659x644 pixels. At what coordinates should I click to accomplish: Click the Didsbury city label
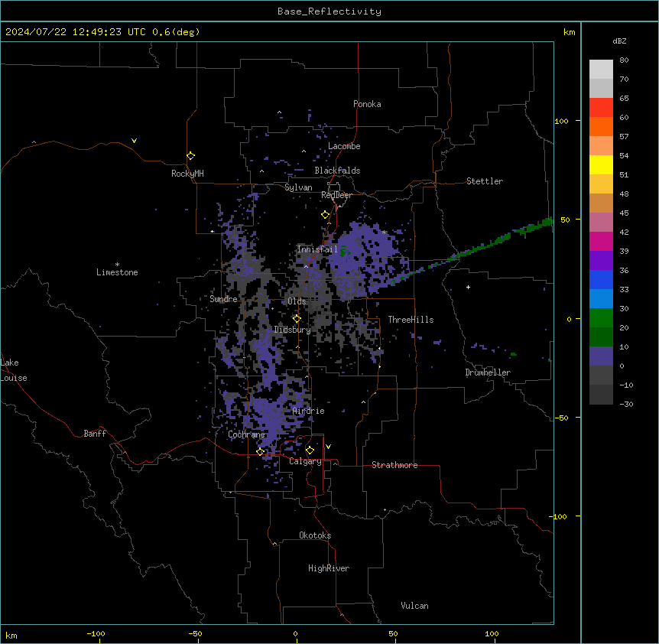tap(292, 330)
